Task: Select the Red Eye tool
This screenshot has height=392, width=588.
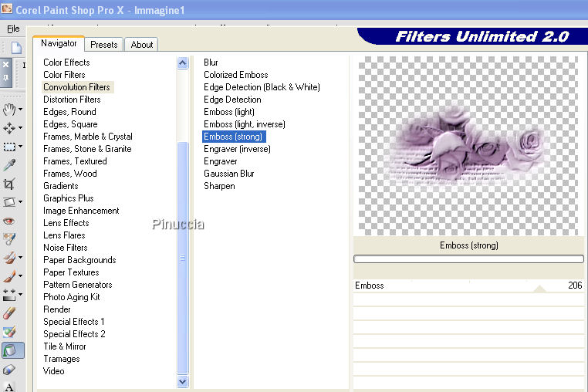Action: tap(9, 221)
